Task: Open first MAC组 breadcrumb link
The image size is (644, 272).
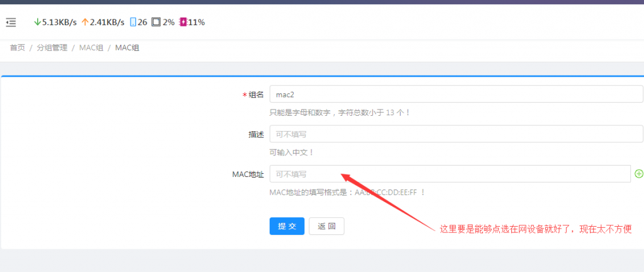Action: [x=91, y=48]
